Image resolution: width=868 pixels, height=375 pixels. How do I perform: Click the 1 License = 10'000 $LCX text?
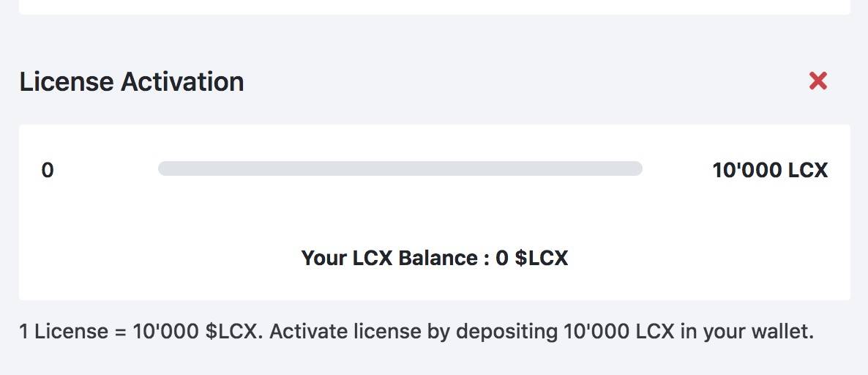pyautogui.click(x=138, y=332)
